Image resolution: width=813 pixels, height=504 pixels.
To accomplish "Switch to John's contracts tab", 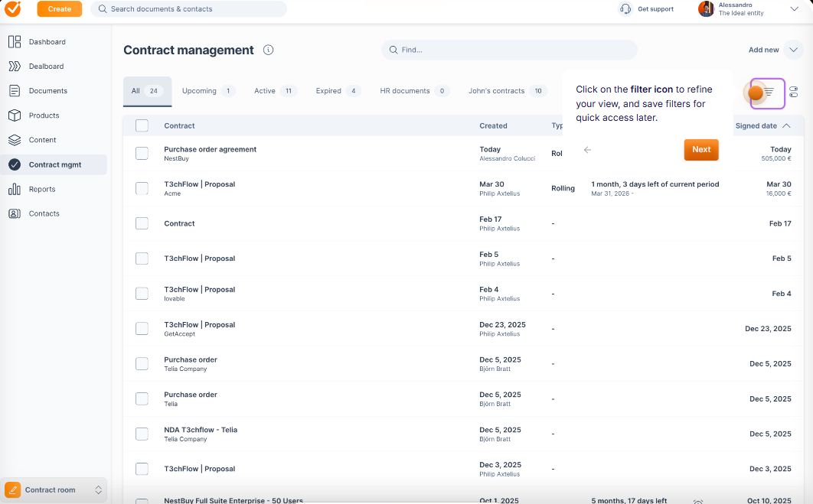I will tap(508, 91).
